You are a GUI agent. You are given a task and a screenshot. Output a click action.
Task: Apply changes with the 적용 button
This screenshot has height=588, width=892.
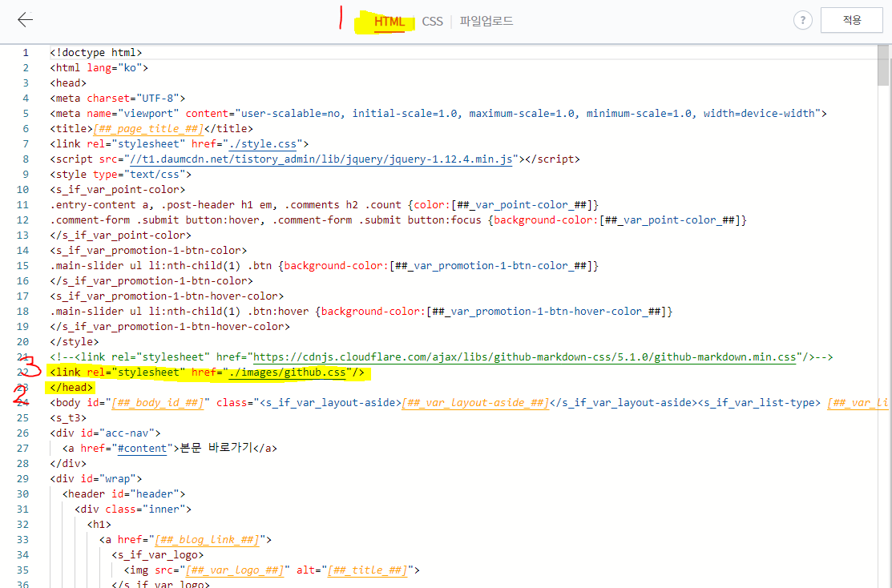point(852,20)
